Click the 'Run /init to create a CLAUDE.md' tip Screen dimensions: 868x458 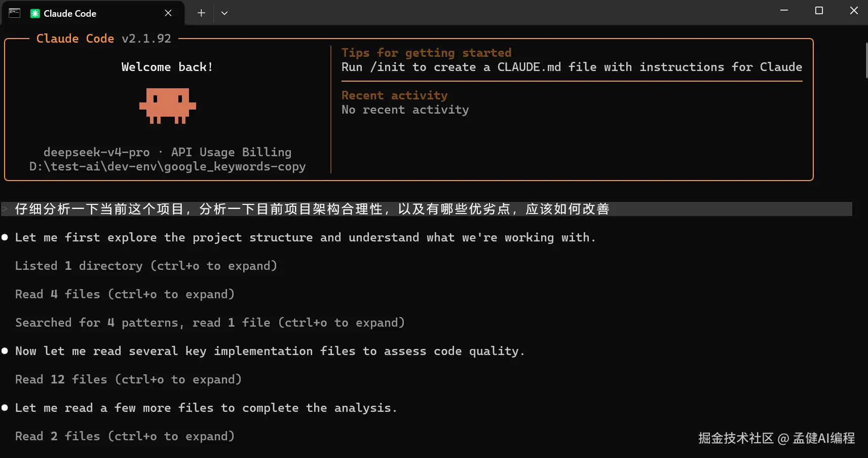572,67
